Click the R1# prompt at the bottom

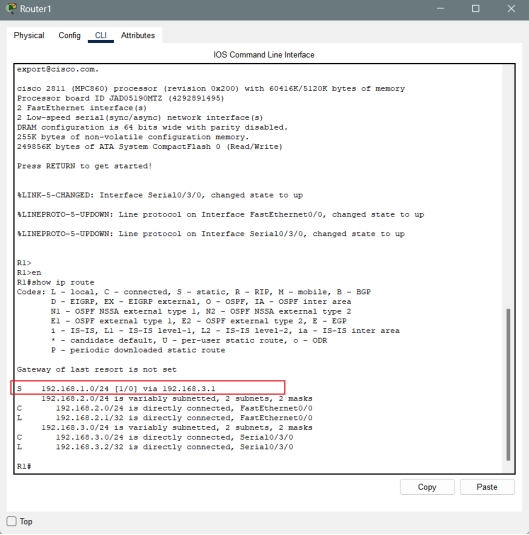tap(24, 466)
